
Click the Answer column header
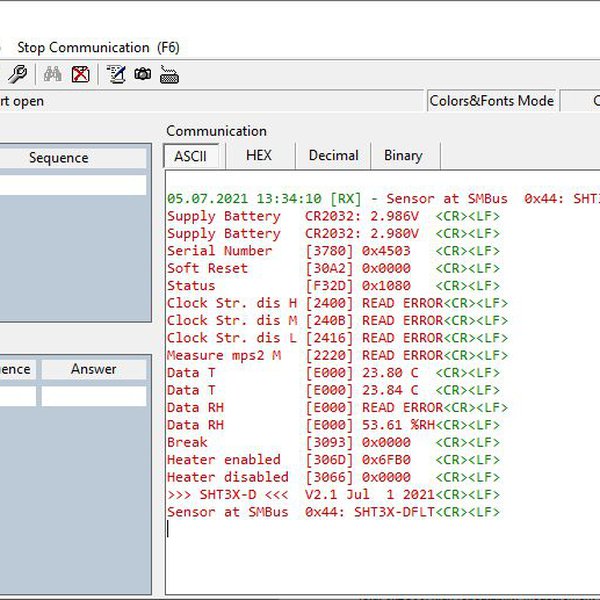point(93,369)
